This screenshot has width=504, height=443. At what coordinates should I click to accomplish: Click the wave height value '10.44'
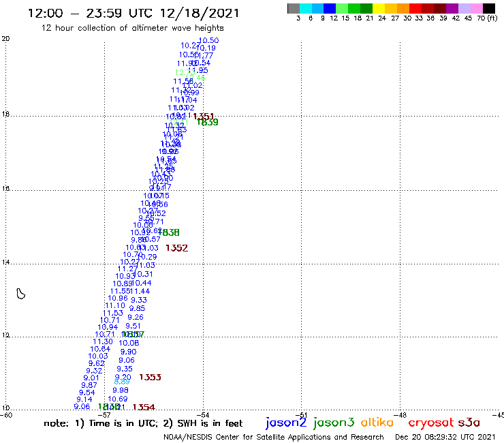tap(142, 283)
